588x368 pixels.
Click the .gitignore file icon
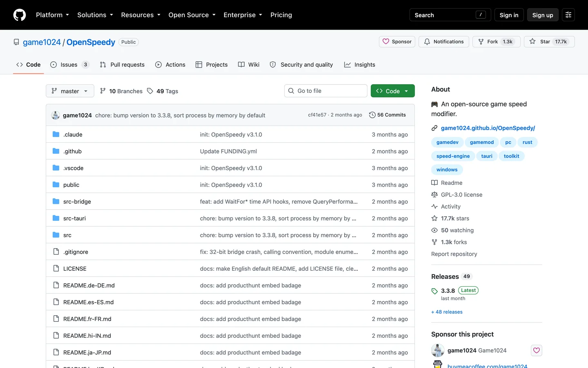pyautogui.click(x=56, y=252)
